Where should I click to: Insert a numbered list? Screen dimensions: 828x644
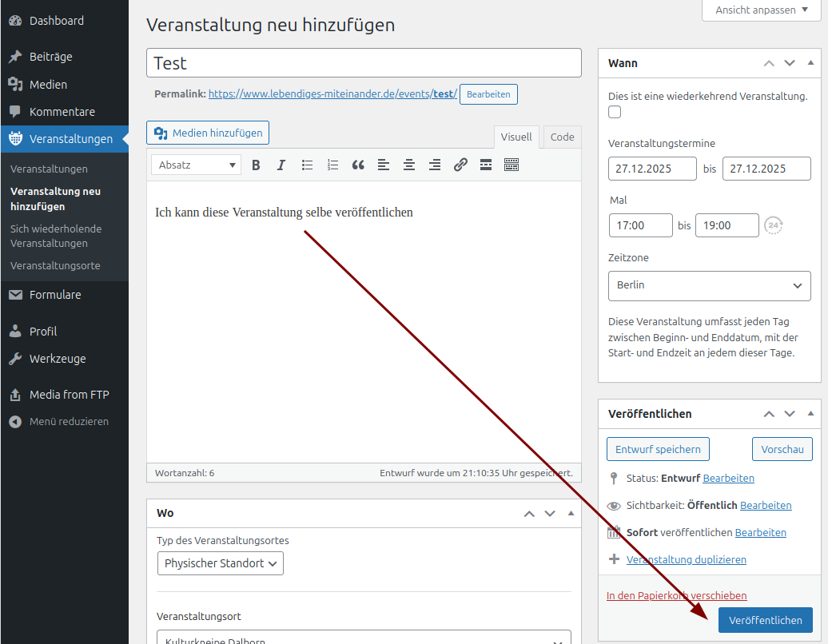pos(332,165)
